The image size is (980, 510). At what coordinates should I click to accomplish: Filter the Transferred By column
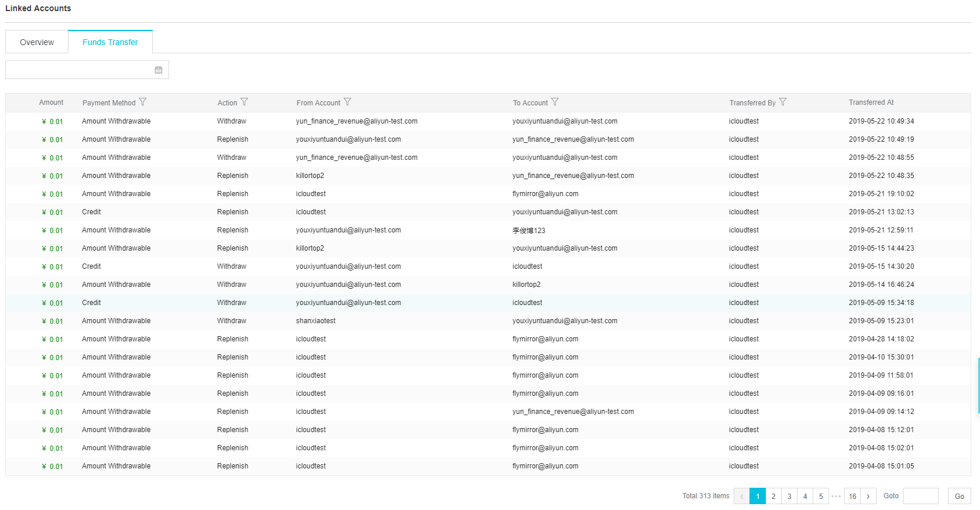pos(783,102)
